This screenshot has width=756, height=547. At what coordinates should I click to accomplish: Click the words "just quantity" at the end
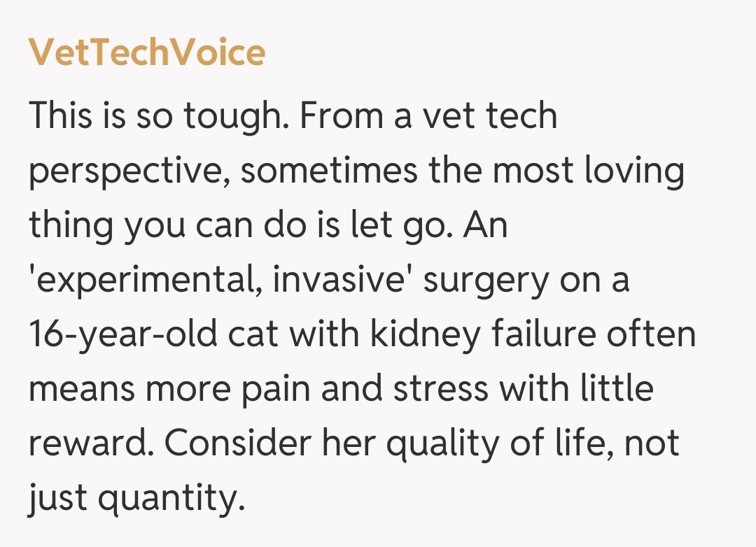[136, 499]
